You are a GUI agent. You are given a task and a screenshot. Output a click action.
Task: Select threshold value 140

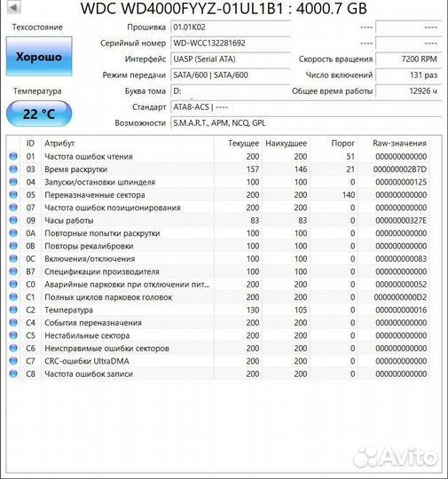tap(349, 195)
